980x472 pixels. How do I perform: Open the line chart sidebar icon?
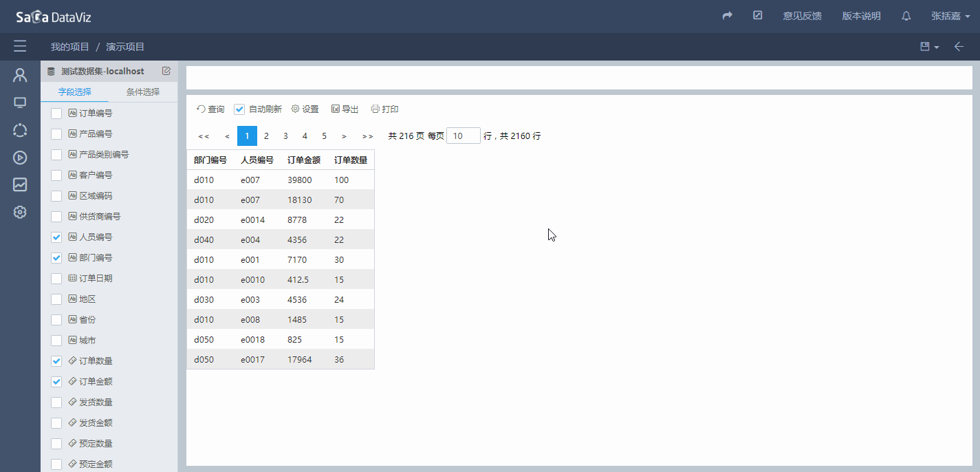20,184
